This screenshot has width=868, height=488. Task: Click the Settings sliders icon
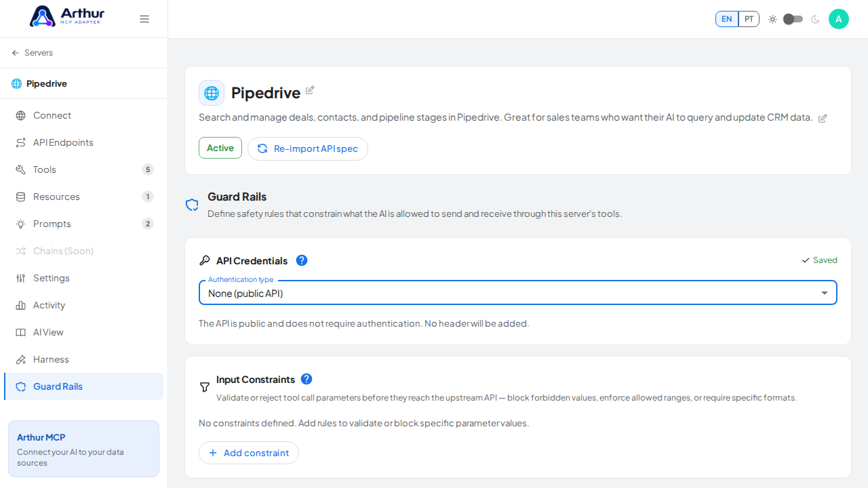point(21,278)
